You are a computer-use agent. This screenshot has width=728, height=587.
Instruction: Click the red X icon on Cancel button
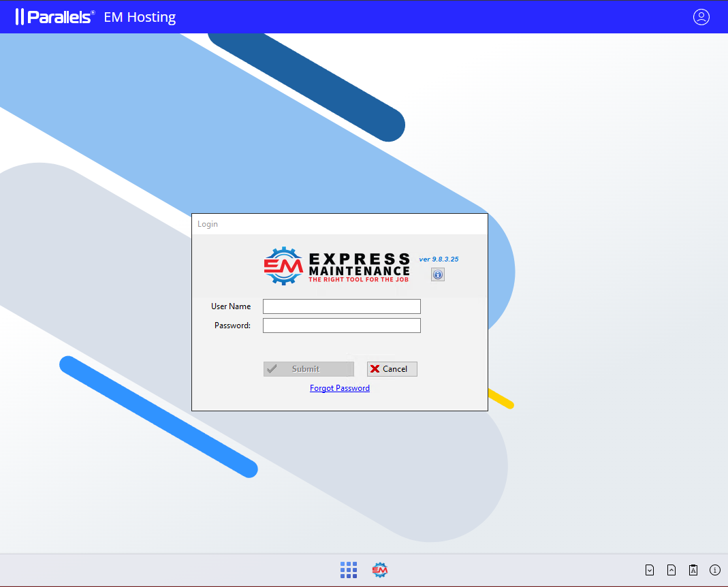tap(375, 368)
